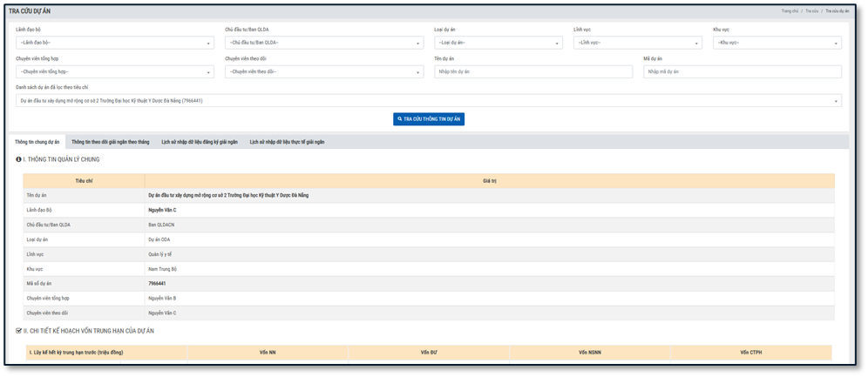Open the Lãnh đạo bộ dropdown
Screen dimensions: 868x377
[114, 43]
